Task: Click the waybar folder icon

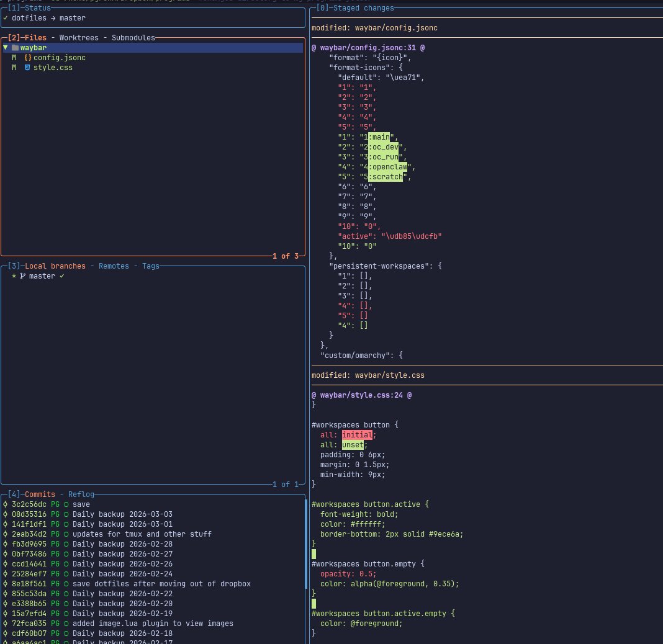Action: (16, 48)
